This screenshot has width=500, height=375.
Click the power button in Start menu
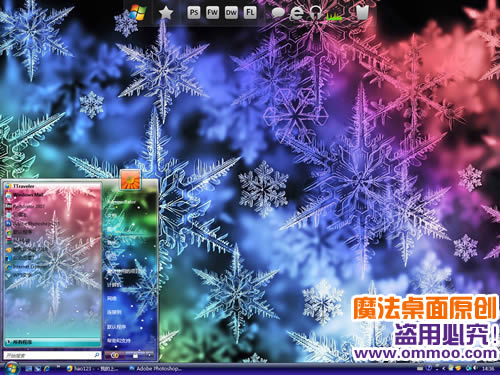[x=115, y=356]
